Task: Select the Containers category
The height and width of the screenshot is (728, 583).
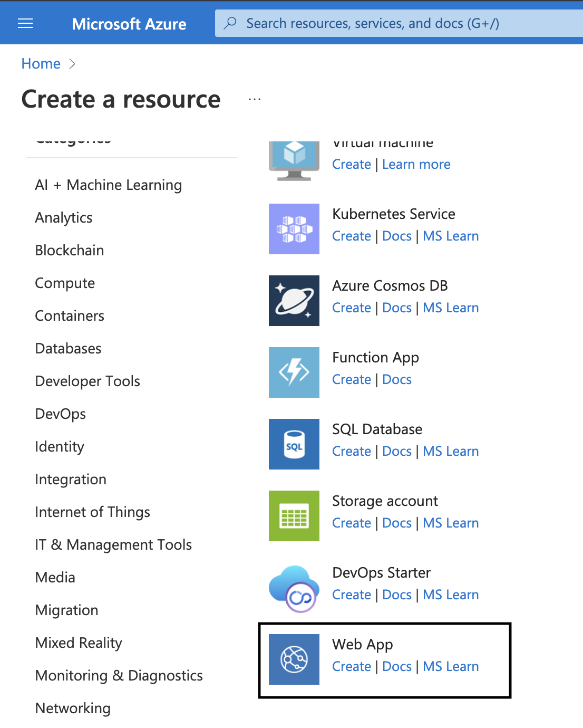Action: [x=70, y=316]
